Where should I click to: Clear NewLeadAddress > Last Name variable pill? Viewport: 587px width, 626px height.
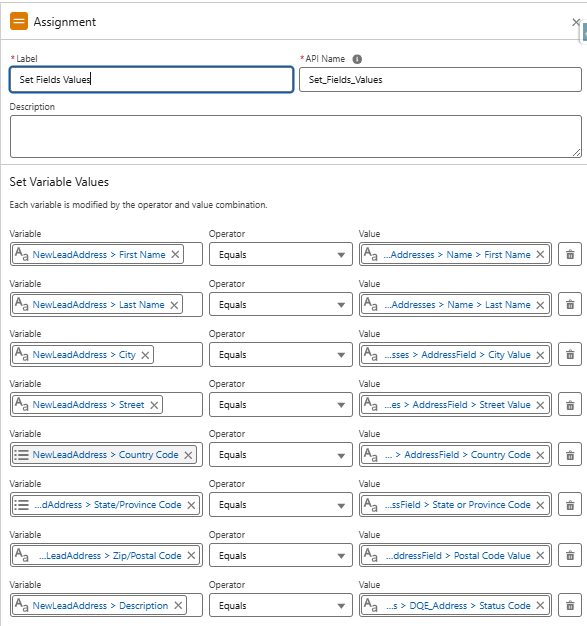pyautogui.click(x=174, y=305)
